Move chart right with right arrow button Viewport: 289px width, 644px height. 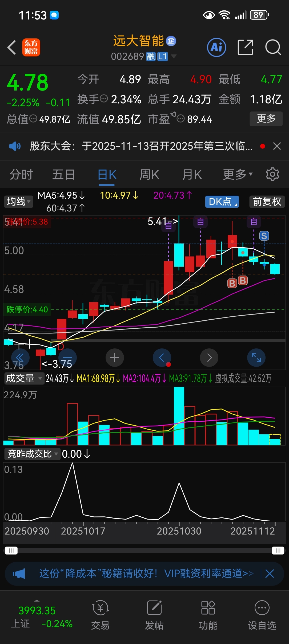209,358
